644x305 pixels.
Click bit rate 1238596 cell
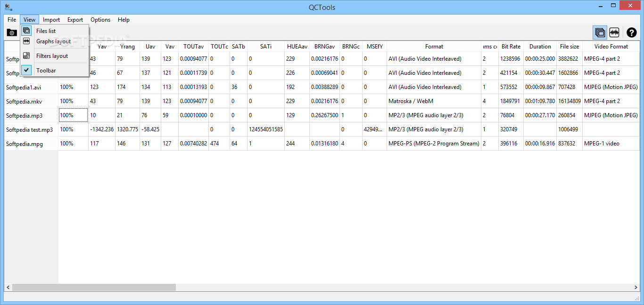coord(511,59)
